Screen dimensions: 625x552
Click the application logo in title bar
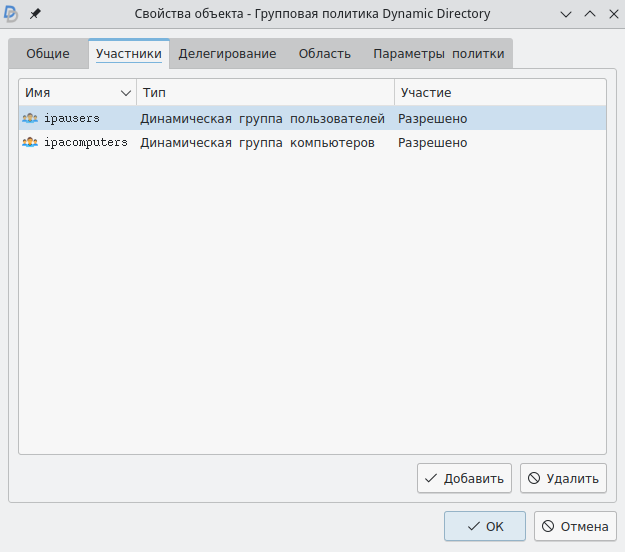12,14
